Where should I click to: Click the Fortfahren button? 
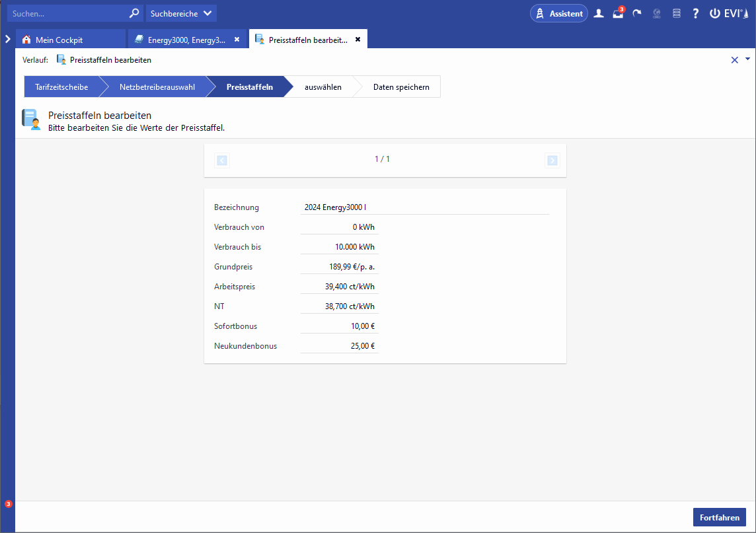point(719,517)
